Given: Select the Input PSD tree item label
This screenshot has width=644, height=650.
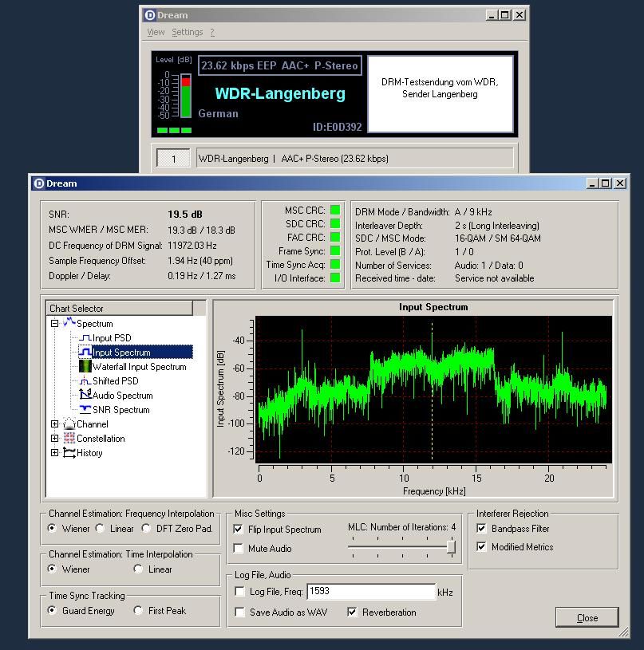Looking at the screenshot, I should point(112,338).
